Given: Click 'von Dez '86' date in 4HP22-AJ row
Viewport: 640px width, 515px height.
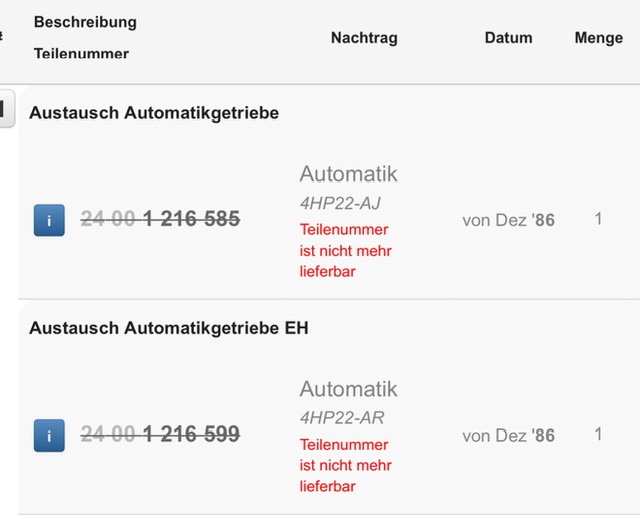Looking at the screenshot, I should point(508,220).
